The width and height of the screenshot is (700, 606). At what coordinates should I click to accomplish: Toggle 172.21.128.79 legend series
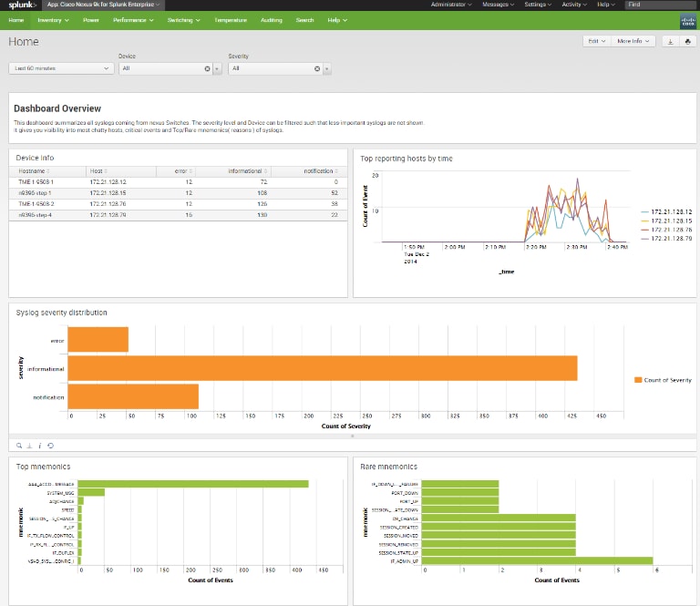[x=666, y=239]
